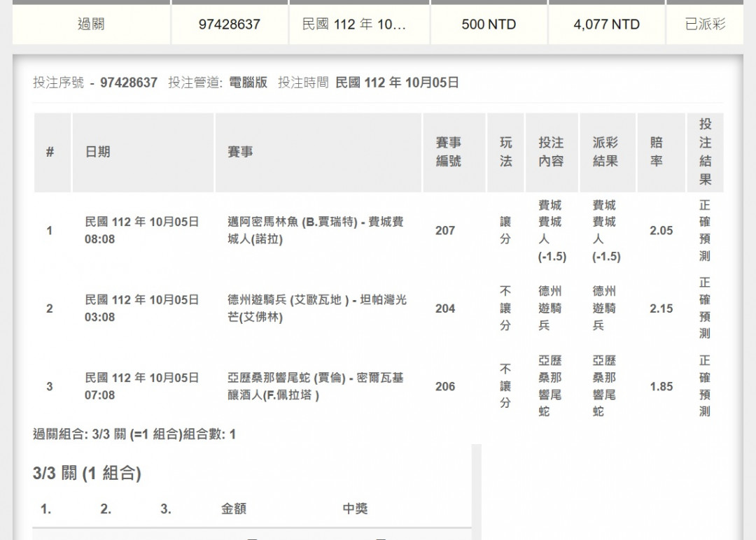Click row number 1 in bets table
The height and width of the screenshot is (540, 756).
(49, 231)
